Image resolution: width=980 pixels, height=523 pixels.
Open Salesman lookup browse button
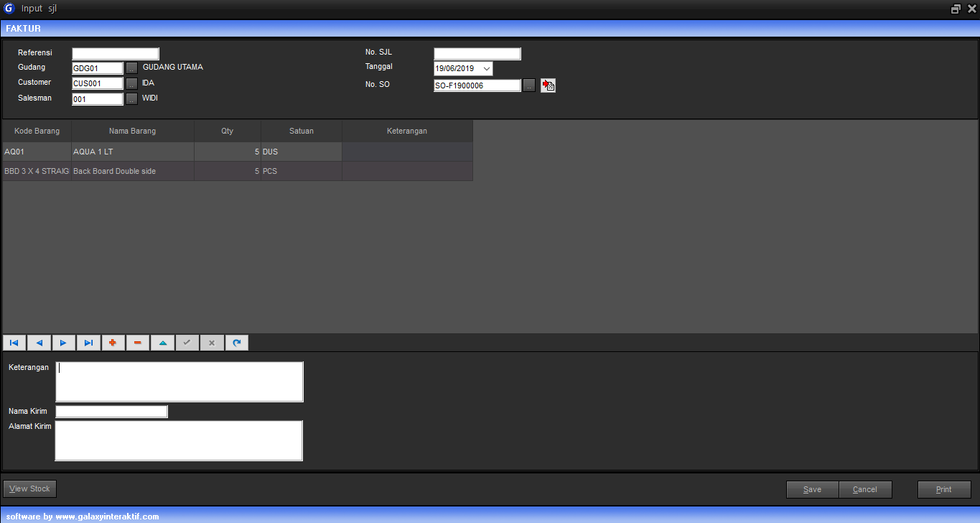coord(131,99)
